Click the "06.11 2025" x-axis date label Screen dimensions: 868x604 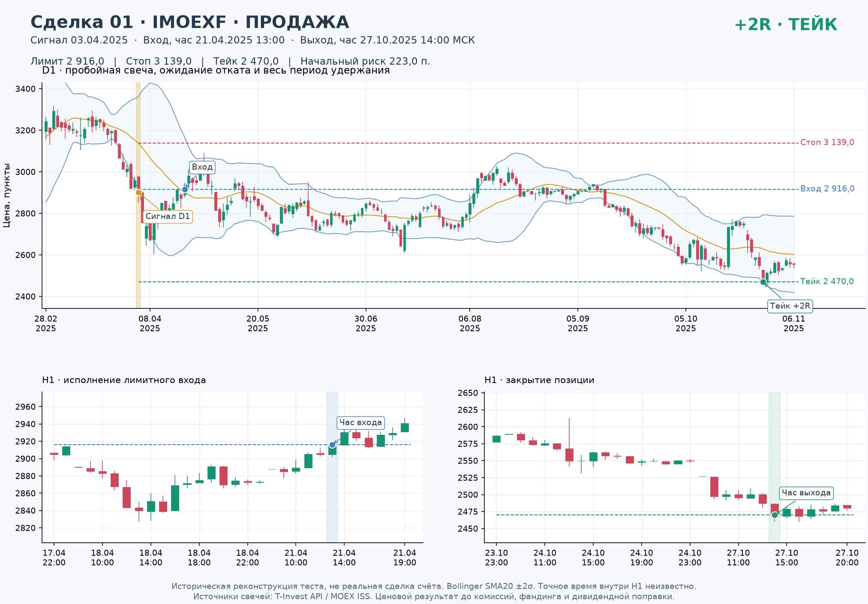click(x=794, y=324)
